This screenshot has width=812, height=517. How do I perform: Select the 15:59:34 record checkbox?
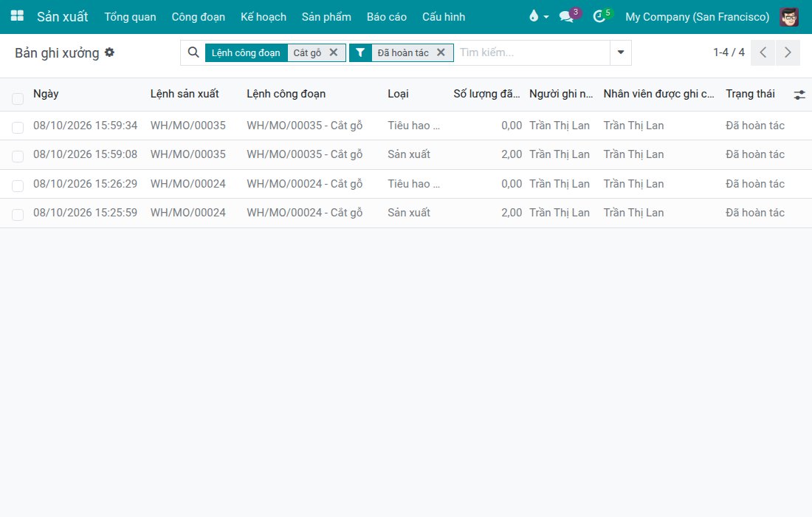click(x=18, y=128)
